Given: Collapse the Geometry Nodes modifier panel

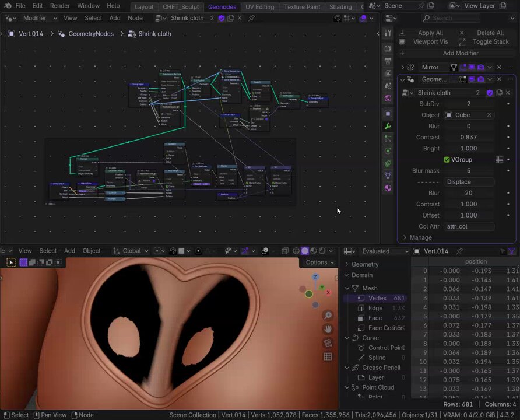Looking at the screenshot, I should coord(402,79).
